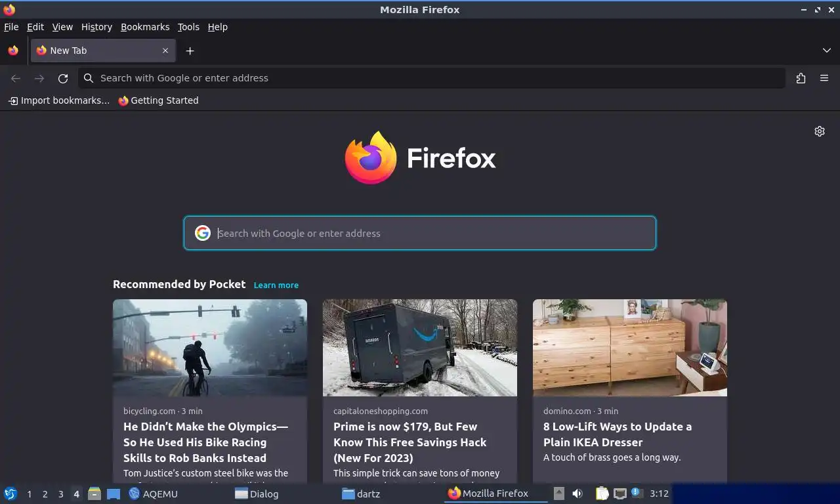The height and width of the screenshot is (504, 840).
Task: Open the removable media eject tray icon
Action: pyautogui.click(x=559, y=493)
